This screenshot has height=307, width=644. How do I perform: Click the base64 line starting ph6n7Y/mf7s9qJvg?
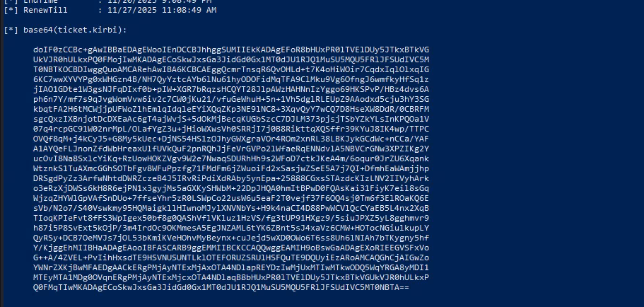point(231,99)
